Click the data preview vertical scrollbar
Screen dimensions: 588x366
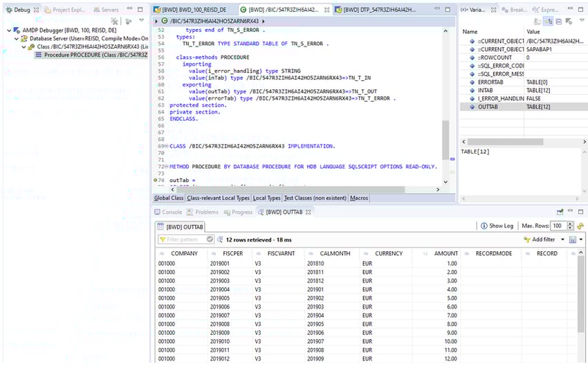[581, 294]
